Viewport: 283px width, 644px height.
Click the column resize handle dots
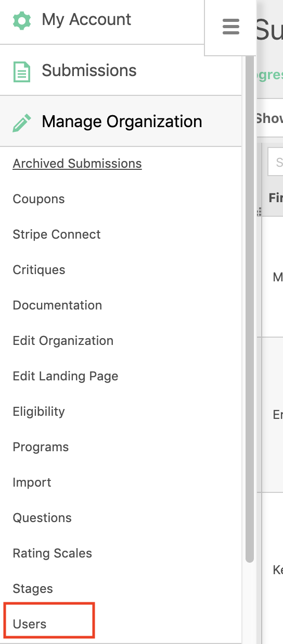(x=259, y=212)
